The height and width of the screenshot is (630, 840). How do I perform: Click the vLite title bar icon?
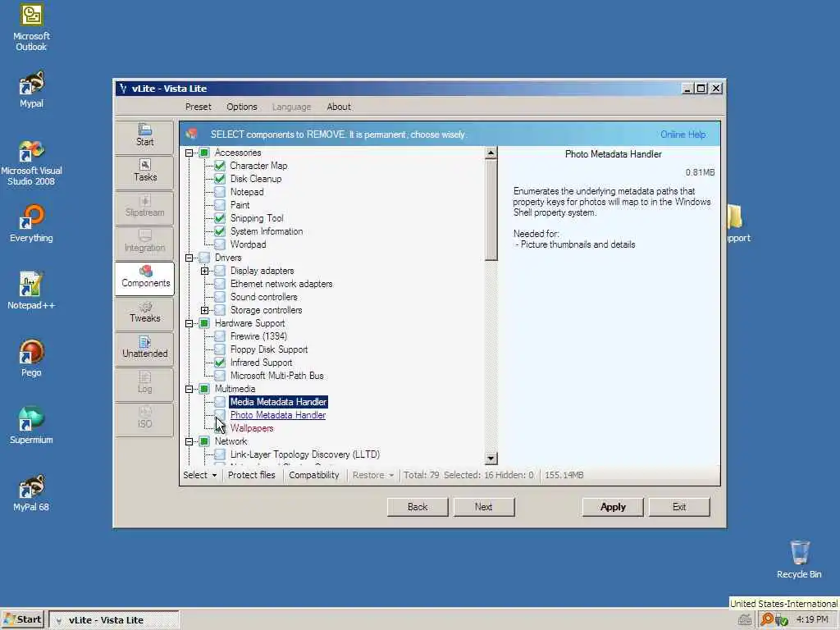[x=123, y=89]
